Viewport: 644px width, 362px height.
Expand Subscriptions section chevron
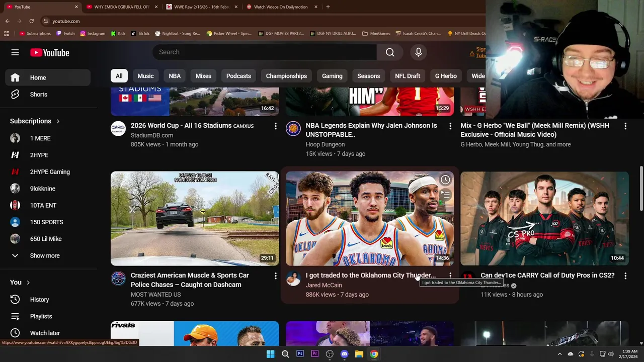[x=58, y=121]
